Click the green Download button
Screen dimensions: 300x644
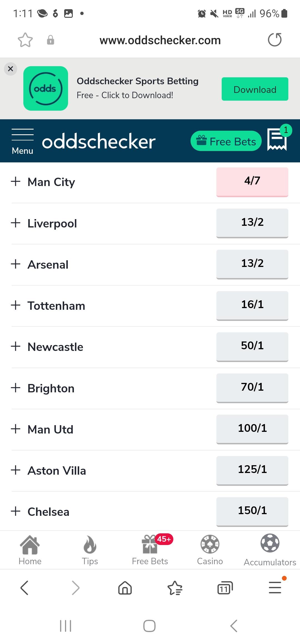coord(255,89)
